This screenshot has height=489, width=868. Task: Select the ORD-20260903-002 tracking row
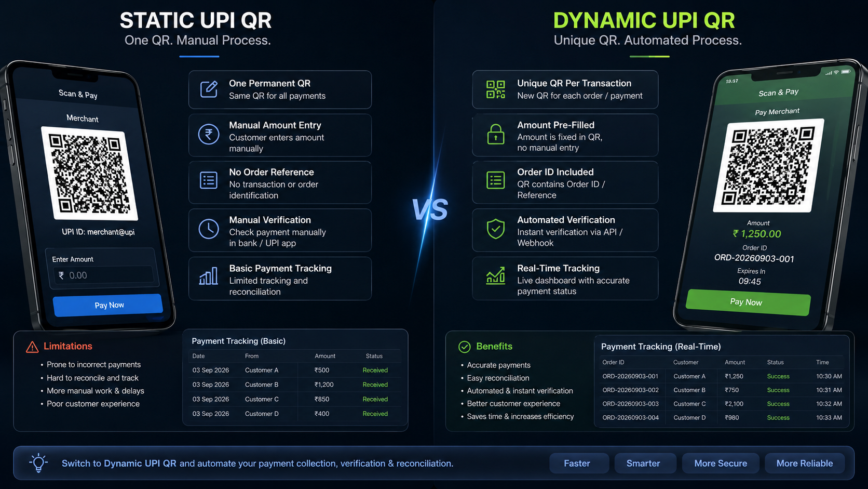722,390
